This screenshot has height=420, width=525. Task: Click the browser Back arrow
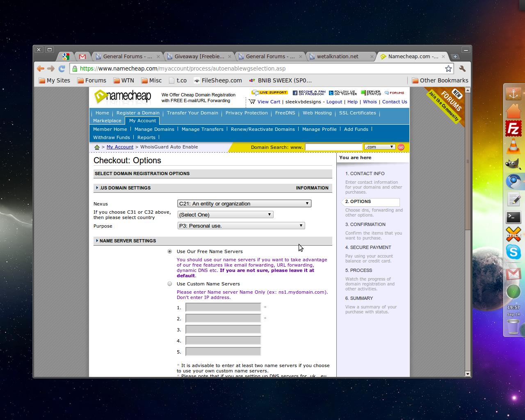[40, 68]
